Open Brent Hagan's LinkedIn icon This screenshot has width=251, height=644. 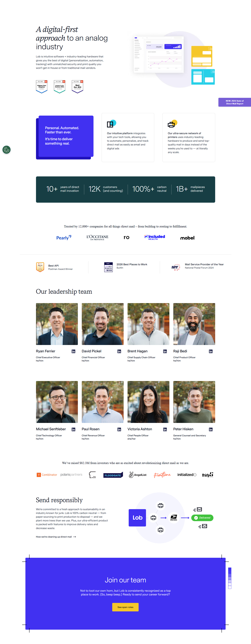(x=165, y=351)
